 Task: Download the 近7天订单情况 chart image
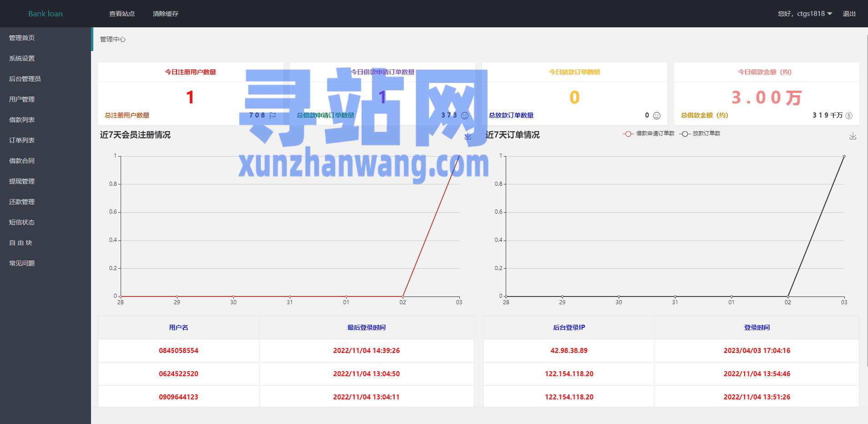click(x=853, y=136)
